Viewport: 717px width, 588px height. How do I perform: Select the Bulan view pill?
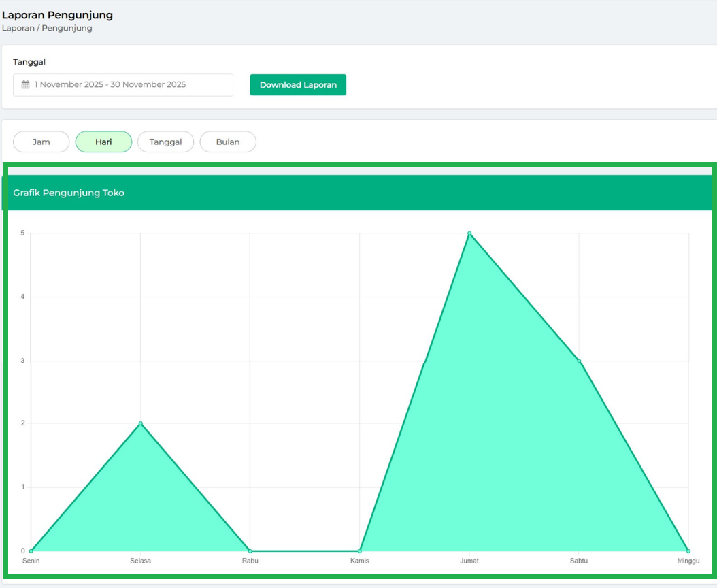click(x=228, y=142)
